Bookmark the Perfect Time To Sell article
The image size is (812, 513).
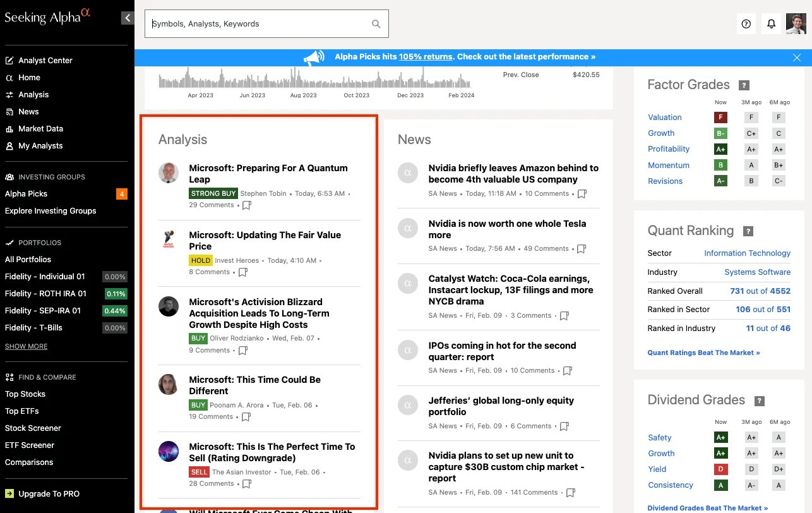point(247,484)
